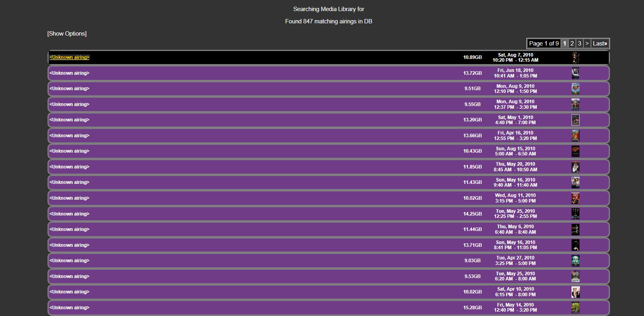
Task: Open the Unknown airing link sized 11.44GB
Action: 69,229
